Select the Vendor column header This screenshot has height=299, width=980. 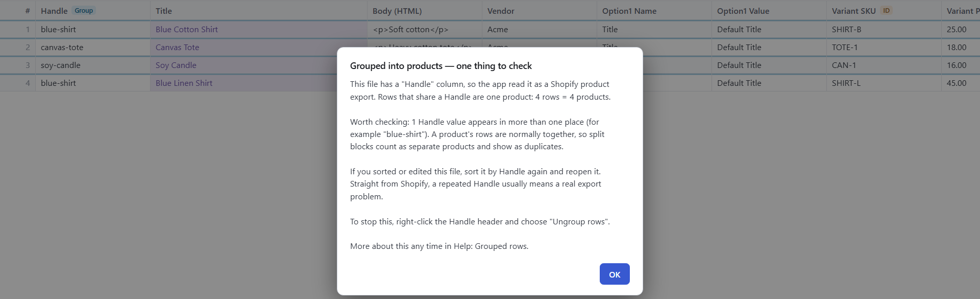pyautogui.click(x=539, y=11)
